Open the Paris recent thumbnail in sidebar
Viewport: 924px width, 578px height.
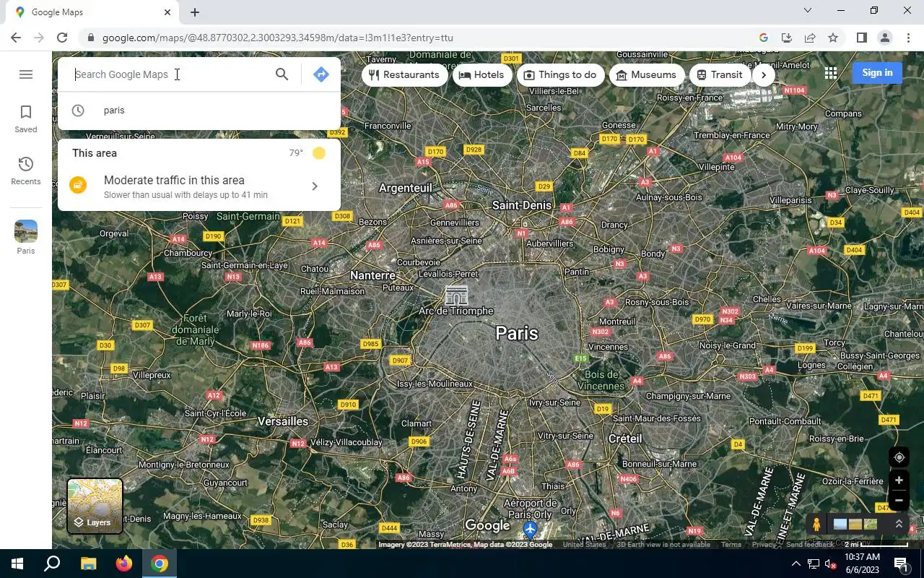[x=26, y=238]
